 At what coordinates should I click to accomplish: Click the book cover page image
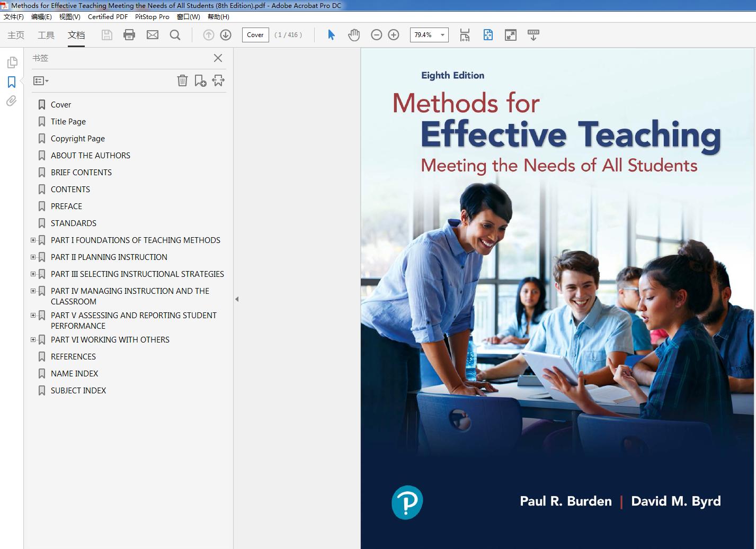pyautogui.click(x=557, y=299)
